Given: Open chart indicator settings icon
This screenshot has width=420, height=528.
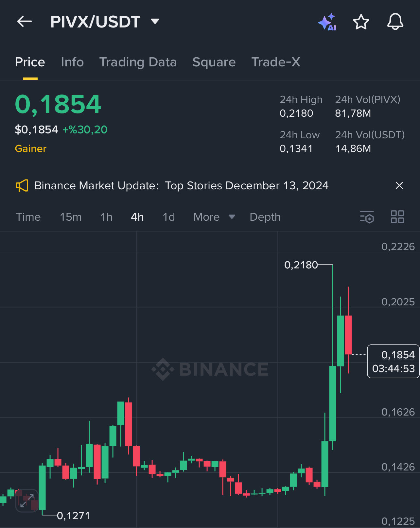Looking at the screenshot, I should point(367,217).
